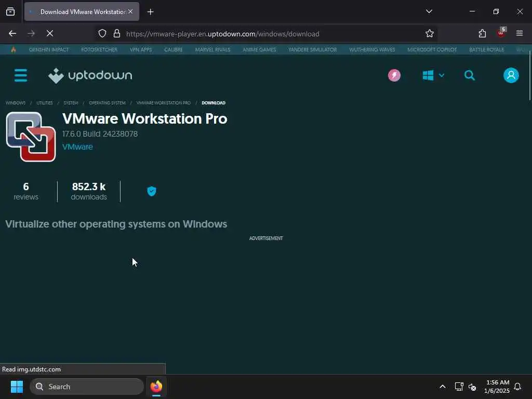
Task: Open the VMware developer link
Action: click(x=77, y=147)
